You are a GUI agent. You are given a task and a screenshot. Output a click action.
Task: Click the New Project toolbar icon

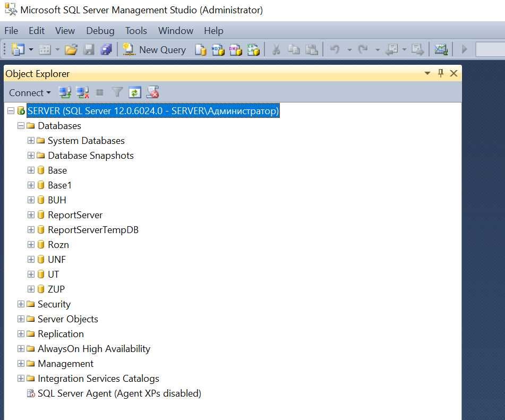[x=18, y=49]
